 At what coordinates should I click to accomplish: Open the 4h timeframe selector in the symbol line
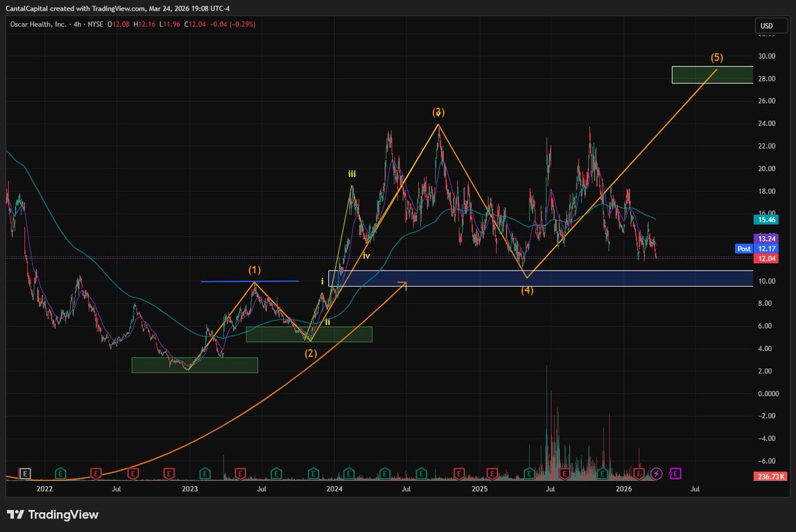[78, 23]
